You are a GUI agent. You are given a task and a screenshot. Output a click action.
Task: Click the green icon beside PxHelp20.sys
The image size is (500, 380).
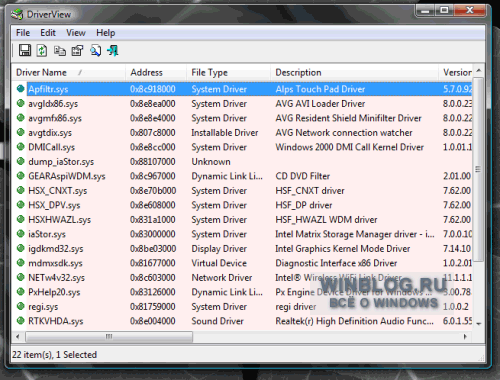pyautogui.click(x=21, y=292)
